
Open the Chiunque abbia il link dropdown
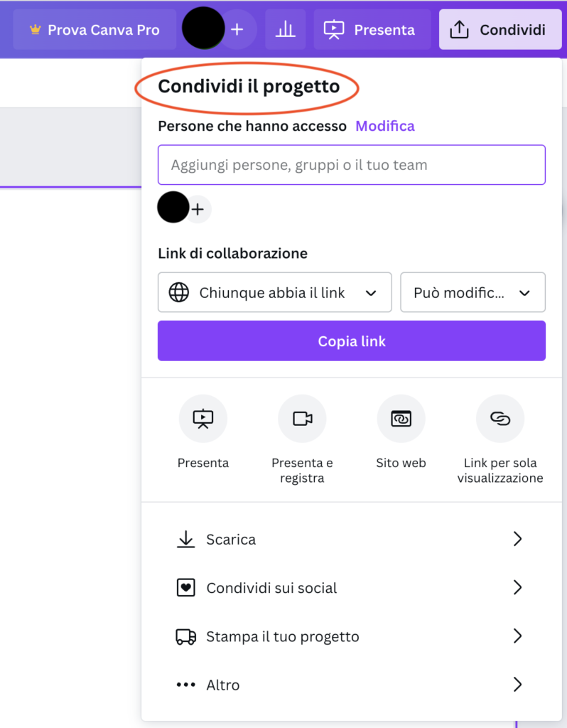274,292
